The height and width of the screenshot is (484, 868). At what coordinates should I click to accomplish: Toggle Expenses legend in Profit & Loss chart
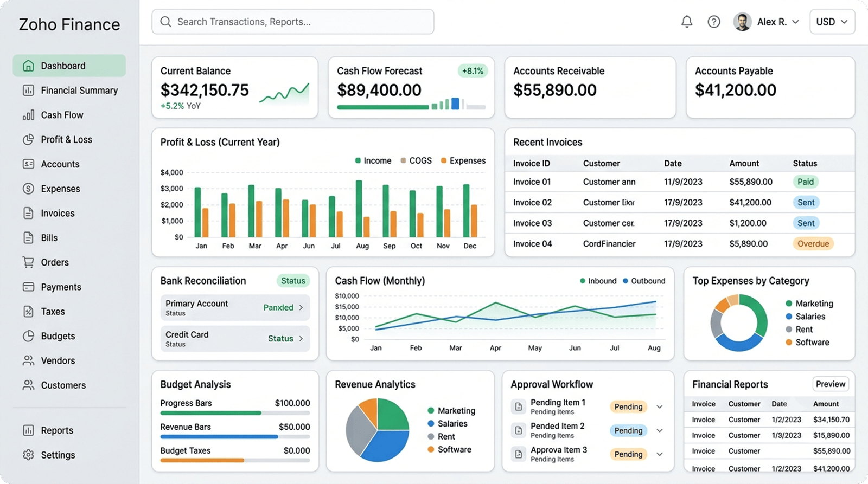(x=463, y=160)
